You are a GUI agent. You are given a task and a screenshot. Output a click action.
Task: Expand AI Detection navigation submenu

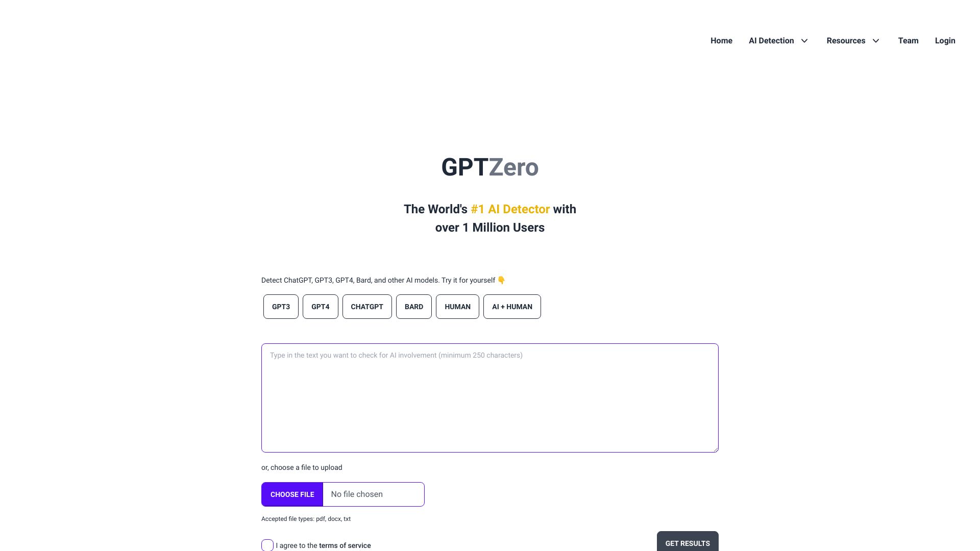[x=804, y=40]
